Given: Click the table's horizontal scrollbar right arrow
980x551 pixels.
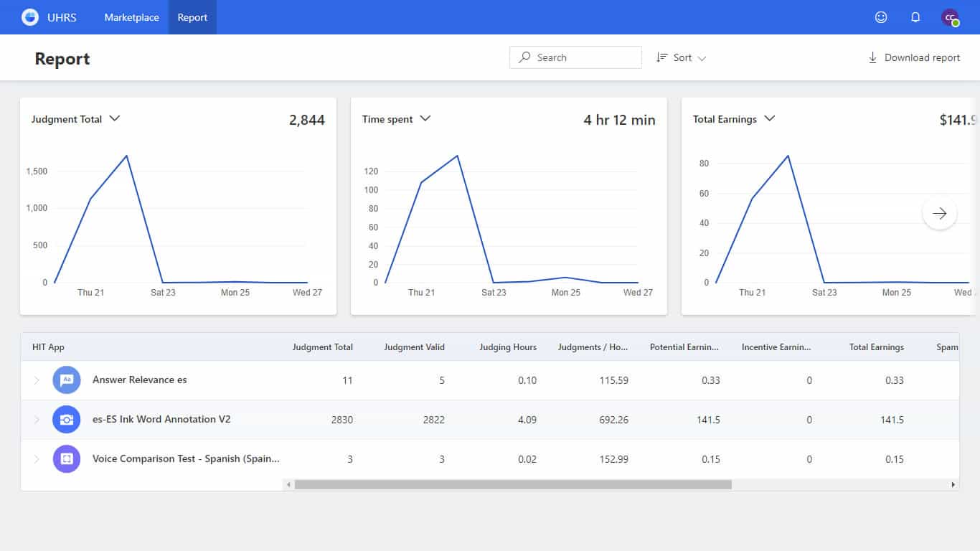Looking at the screenshot, I should 953,485.
